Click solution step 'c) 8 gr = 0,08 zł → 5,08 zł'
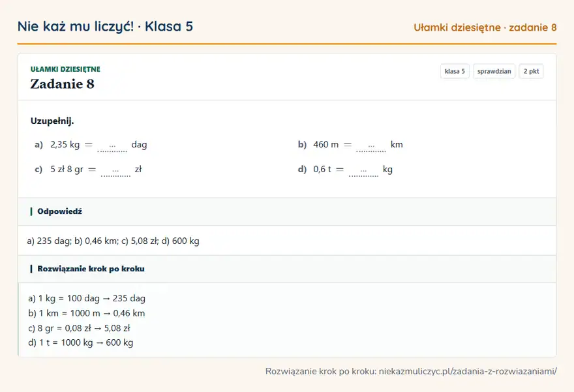The height and width of the screenshot is (392, 574). click(x=79, y=328)
